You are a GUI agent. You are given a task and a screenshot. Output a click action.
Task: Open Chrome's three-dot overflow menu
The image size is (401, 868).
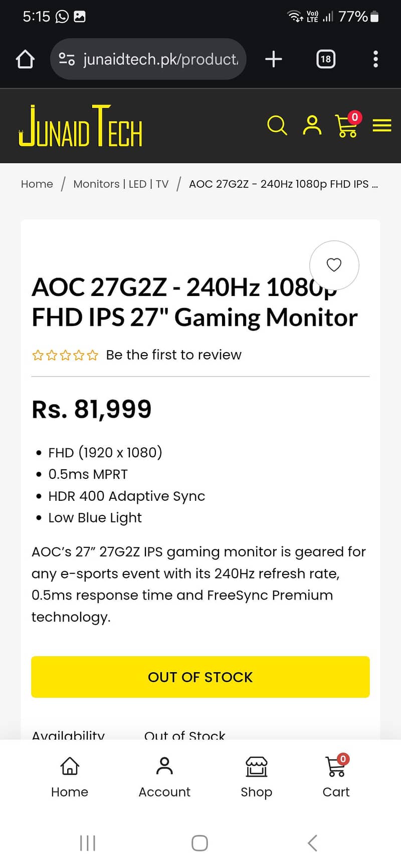coord(375,59)
